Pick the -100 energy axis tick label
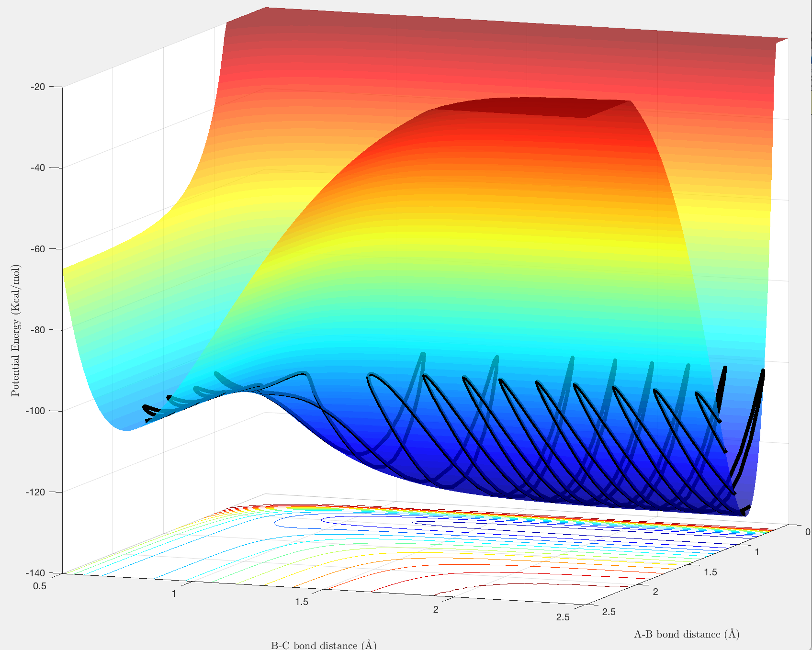Viewport: 812px width, 650px height. [35, 411]
